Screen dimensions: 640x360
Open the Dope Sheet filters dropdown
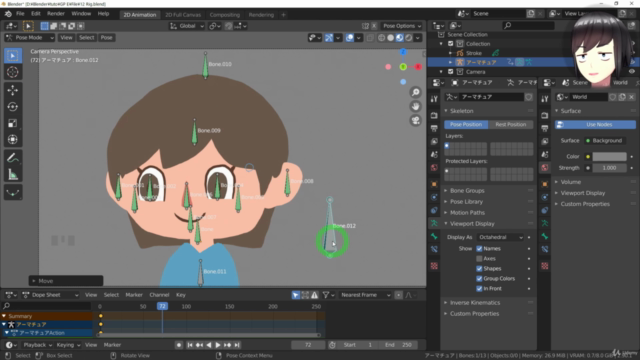tap(329, 295)
